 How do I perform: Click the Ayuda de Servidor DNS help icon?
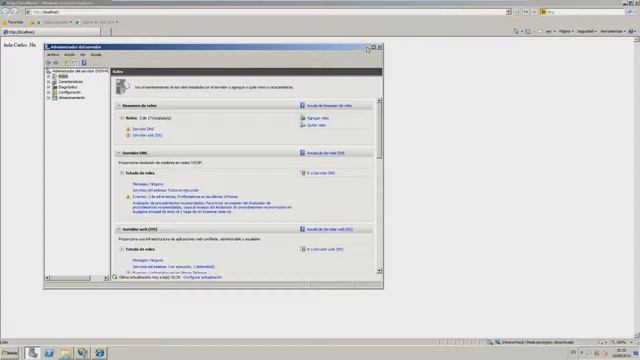point(302,153)
